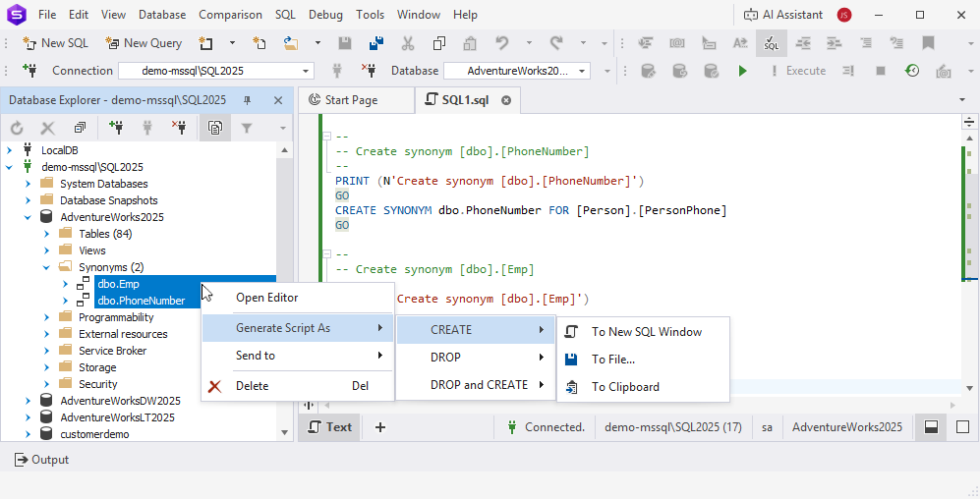Click collapse-all icon in Database Explorer toolbar

coord(80,128)
